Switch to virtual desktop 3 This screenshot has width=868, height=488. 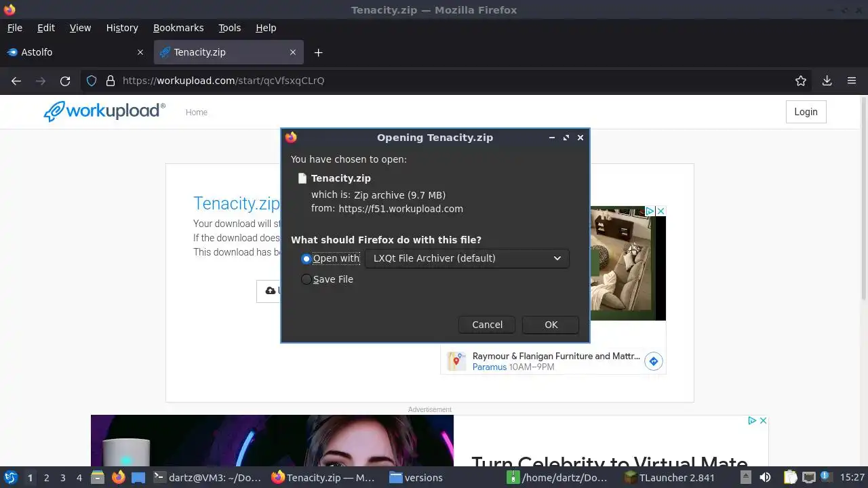(62, 477)
